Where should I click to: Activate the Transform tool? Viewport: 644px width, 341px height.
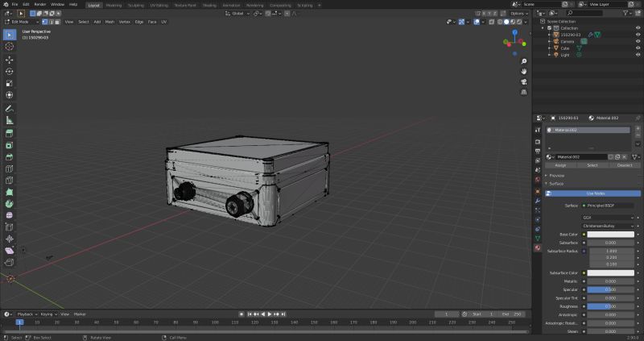tap(9, 95)
